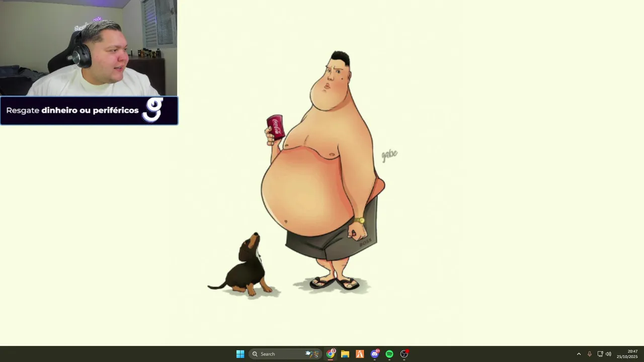This screenshot has width=644, height=362.
Task: Open network settings tray icon
Action: [x=600, y=354]
